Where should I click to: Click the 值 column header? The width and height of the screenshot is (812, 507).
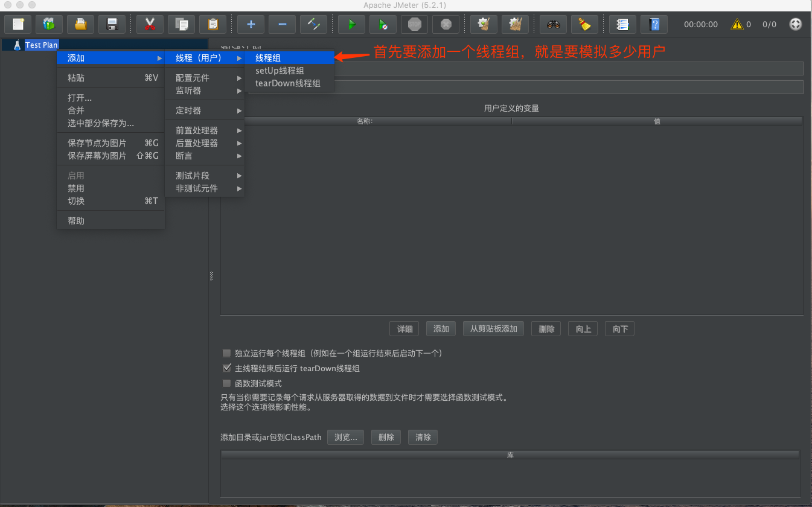click(657, 121)
